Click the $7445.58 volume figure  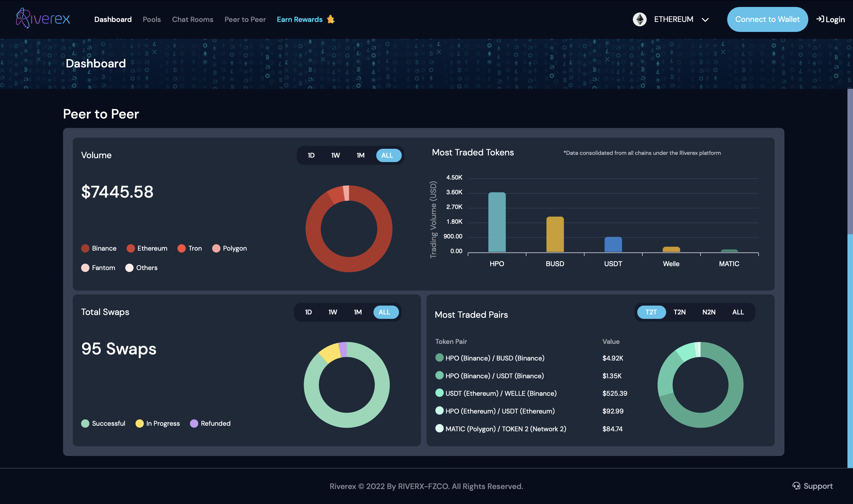[117, 191]
